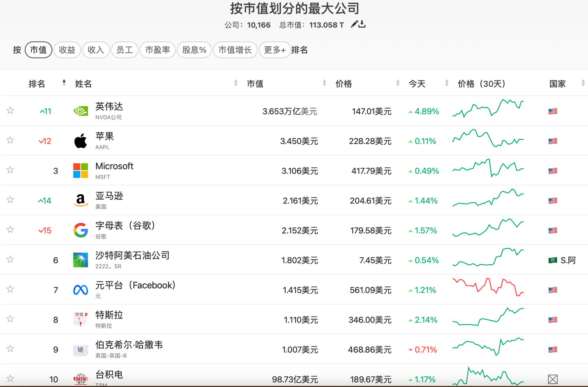Sort by the 排名 column arrows

click(x=64, y=83)
